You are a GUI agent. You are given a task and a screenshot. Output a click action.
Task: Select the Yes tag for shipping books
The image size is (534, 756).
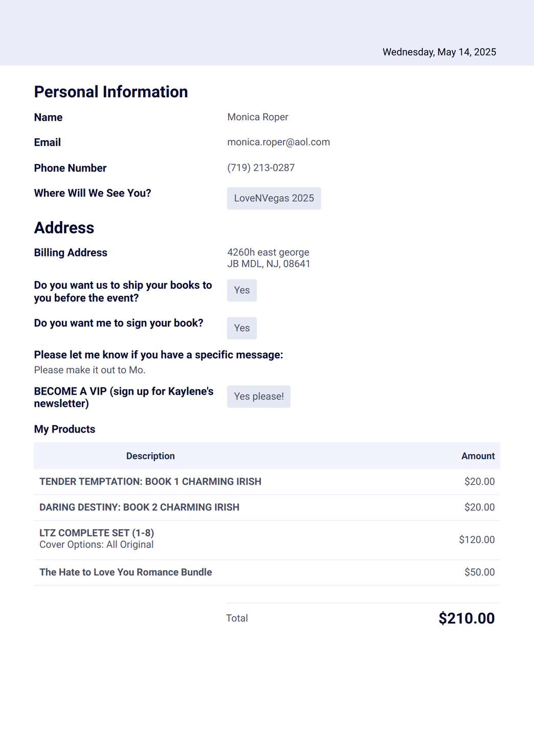click(x=242, y=290)
